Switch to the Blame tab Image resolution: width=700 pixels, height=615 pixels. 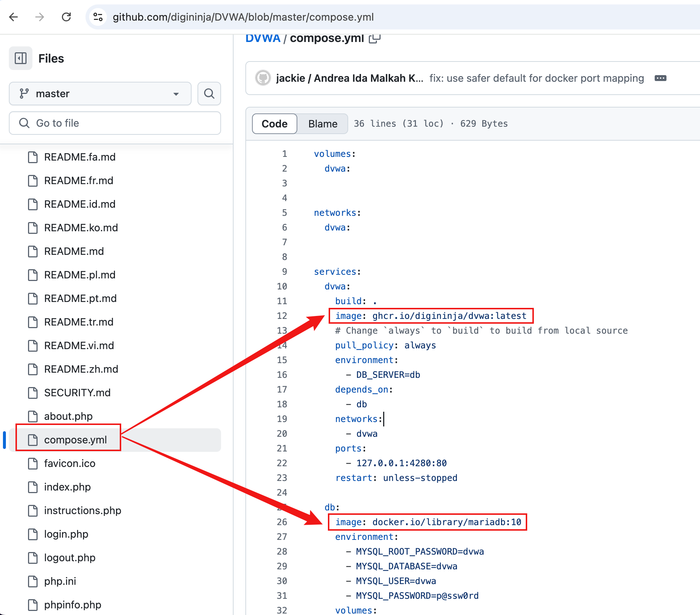[x=323, y=124]
